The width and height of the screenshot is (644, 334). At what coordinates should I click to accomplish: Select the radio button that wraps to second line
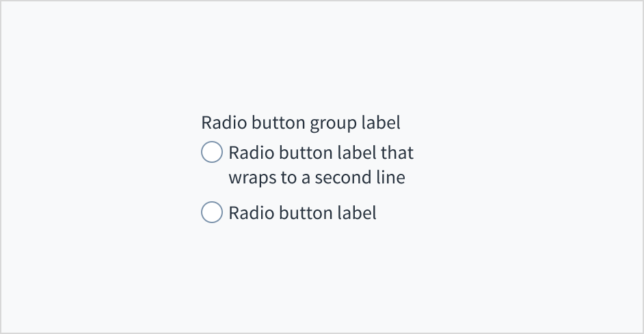212,152
